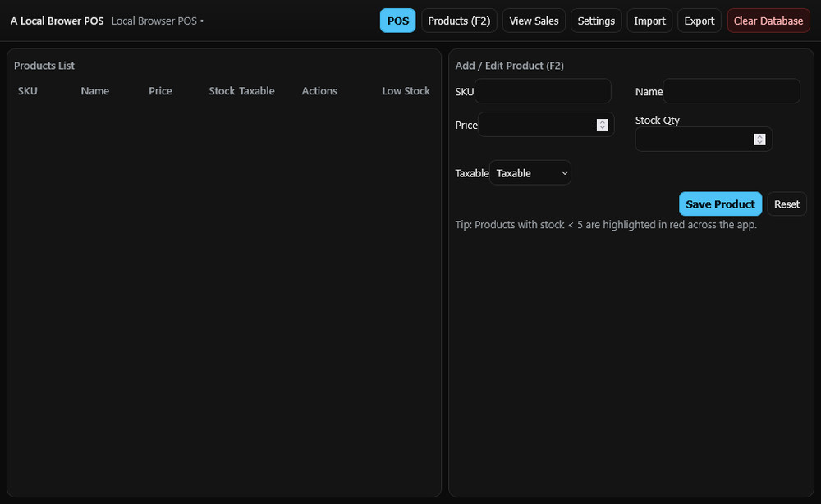Click the Clear Database button
The height and width of the screenshot is (504, 821).
coord(768,20)
